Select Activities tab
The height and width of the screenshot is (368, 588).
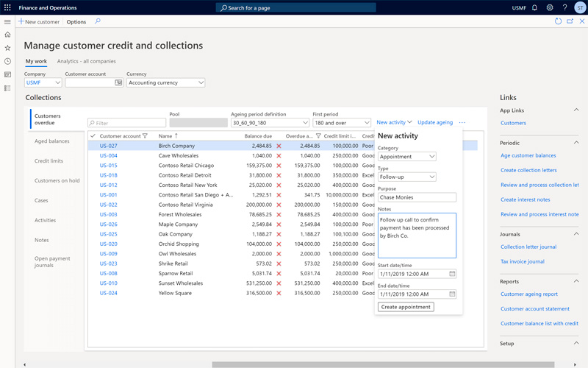click(45, 220)
